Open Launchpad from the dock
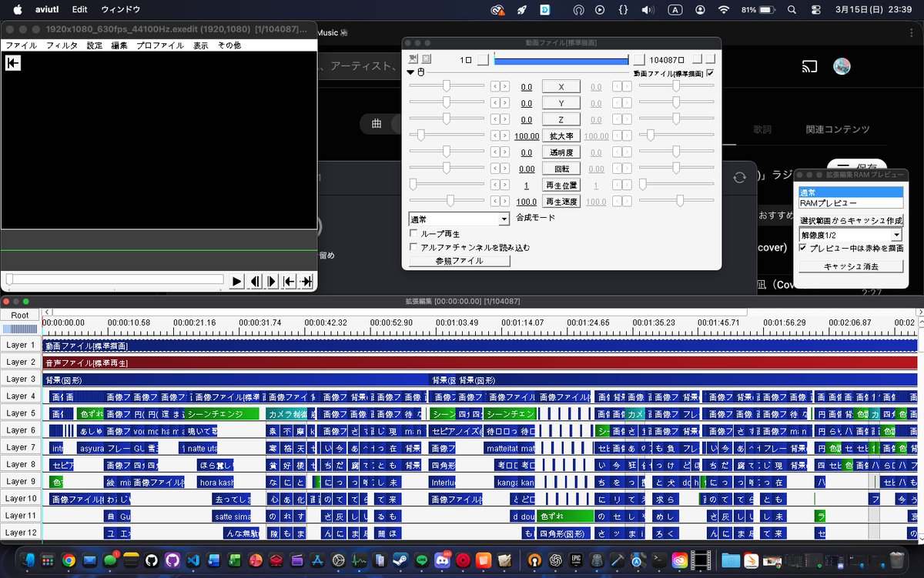924x578 pixels. pos(48,560)
